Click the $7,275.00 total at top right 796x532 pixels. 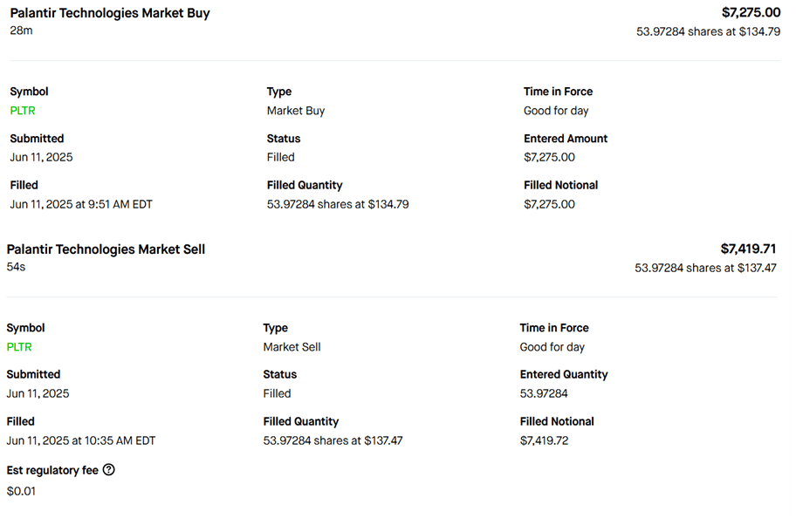pos(751,12)
